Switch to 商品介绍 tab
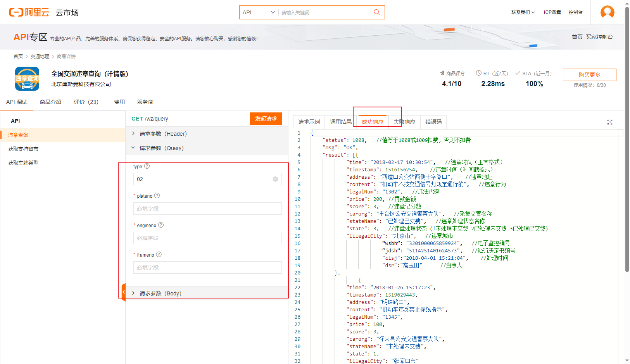 click(50, 102)
